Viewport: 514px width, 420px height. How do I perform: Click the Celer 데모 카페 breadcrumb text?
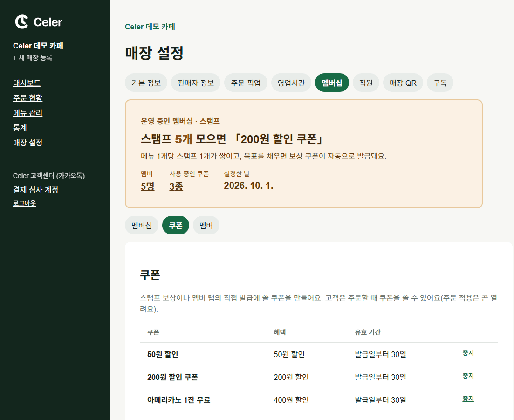click(x=150, y=27)
